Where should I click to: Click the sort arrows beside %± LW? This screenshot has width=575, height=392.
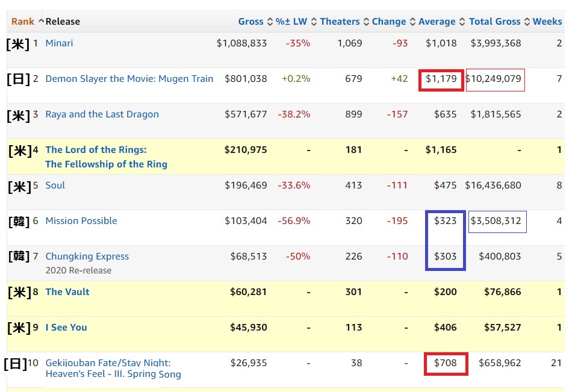point(314,22)
